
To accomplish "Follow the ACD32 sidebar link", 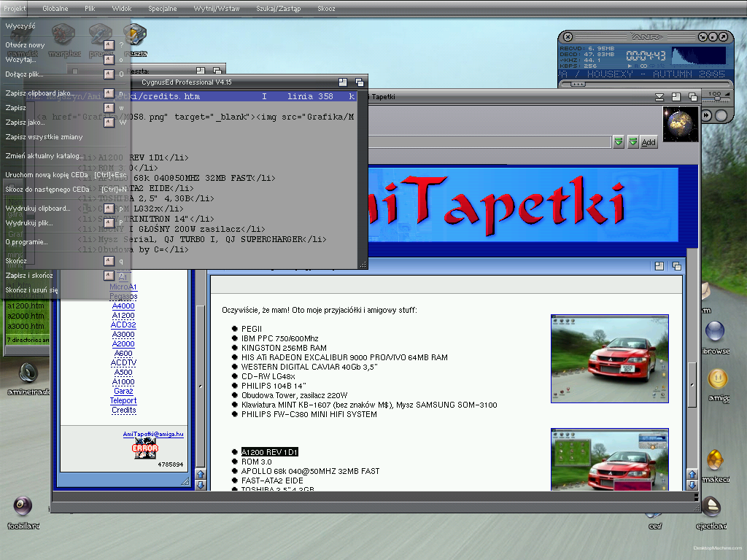I will (123, 324).
